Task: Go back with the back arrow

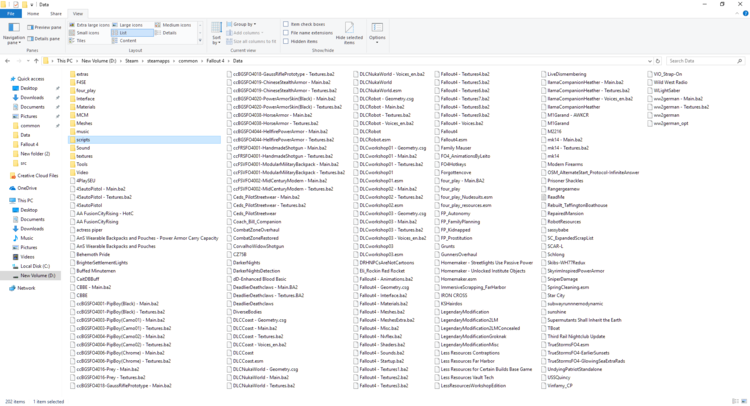Action: (7, 61)
